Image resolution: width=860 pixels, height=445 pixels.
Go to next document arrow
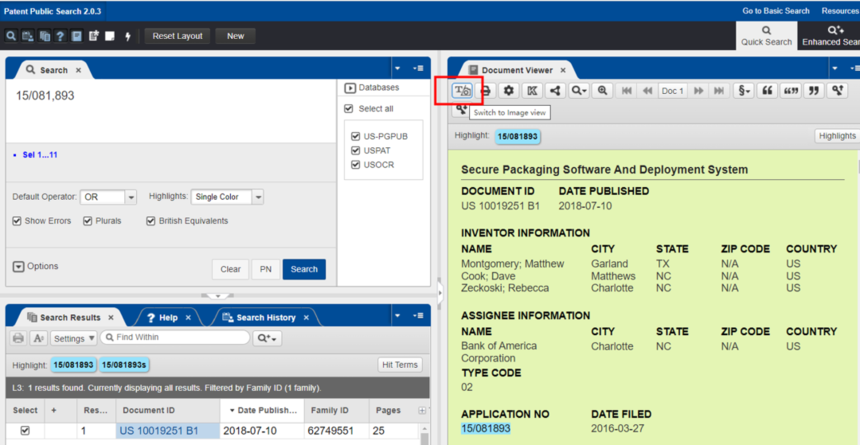pyautogui.click(x=698, y=91)
